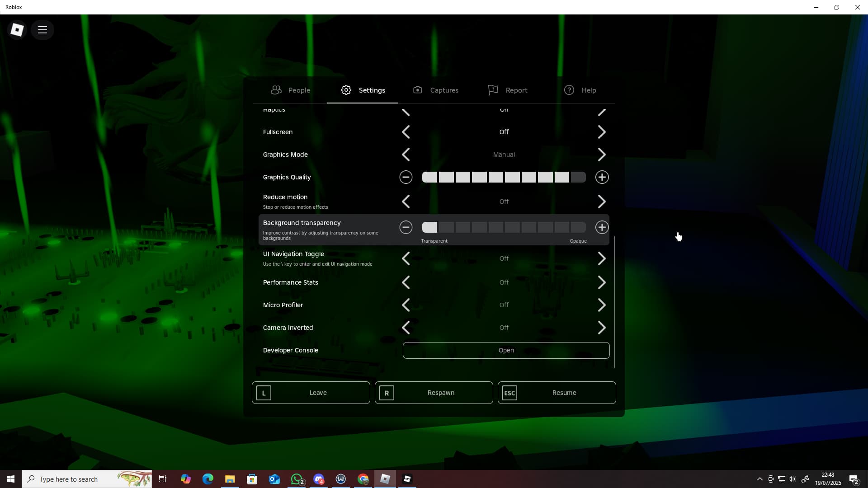
Task: Click the Roblox logo icon top-left
Action: [17, 30]
